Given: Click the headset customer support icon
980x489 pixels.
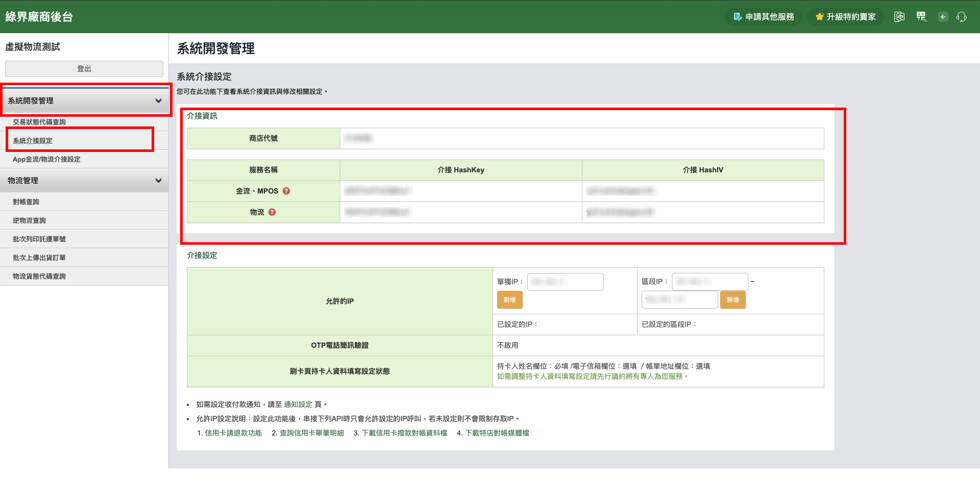Looking at the screenshot, I should coord(962,17).
